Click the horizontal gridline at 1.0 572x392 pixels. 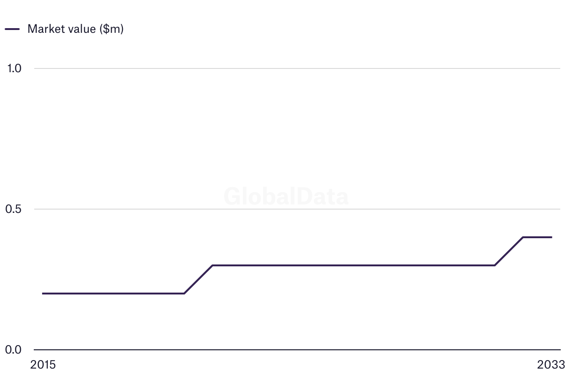click(x=297, y=68)
